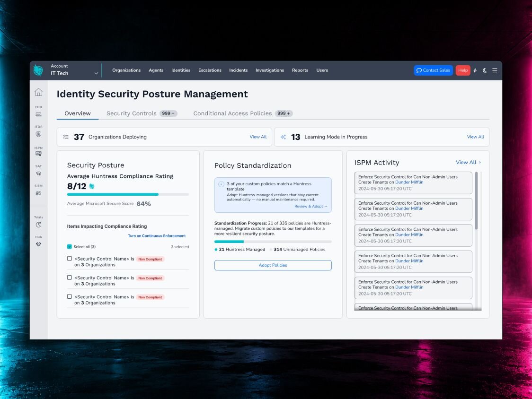Screen dimensions: 532x399
Task: Click the 314 Unmanaged Policies legend item
Action: [x=298, y=250]
